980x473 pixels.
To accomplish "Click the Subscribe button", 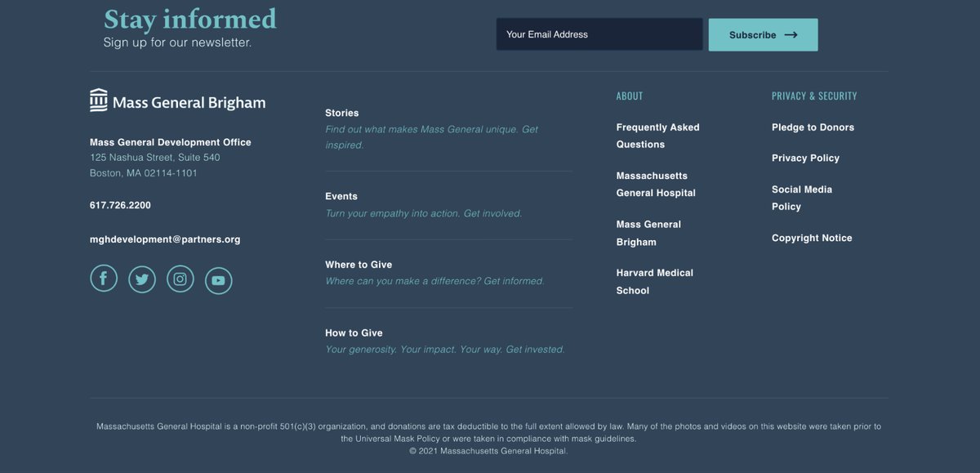I will (763, 35).
